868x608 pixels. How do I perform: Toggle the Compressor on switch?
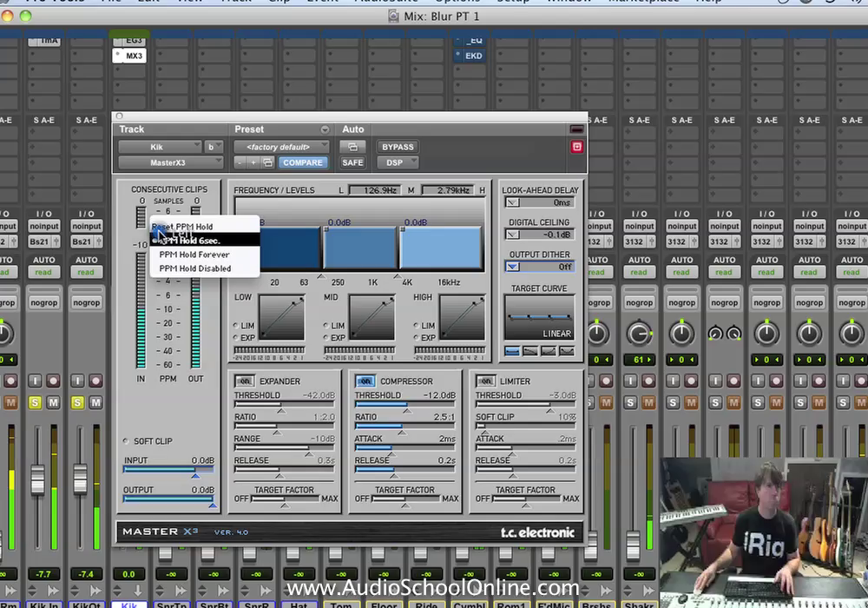pos(365,381)
